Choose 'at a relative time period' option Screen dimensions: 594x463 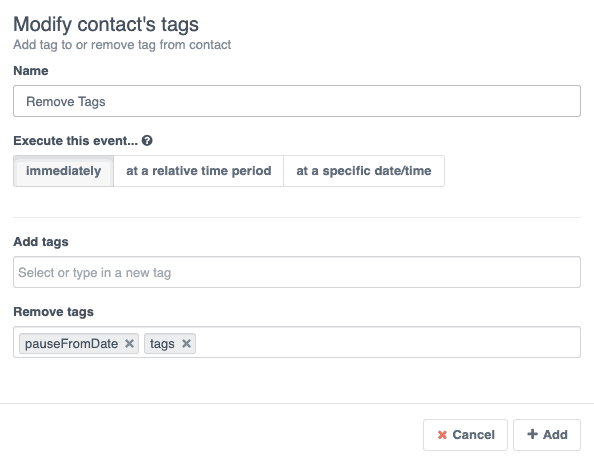[199, 171]
